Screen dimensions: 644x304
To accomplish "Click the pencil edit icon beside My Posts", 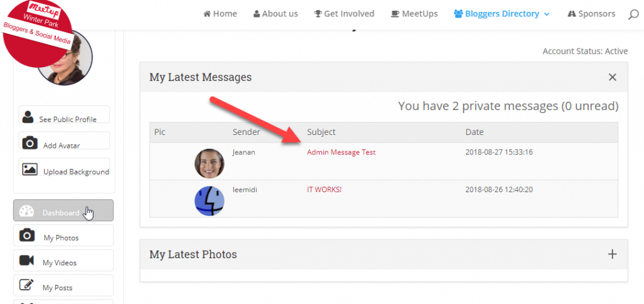I will 26,285.
